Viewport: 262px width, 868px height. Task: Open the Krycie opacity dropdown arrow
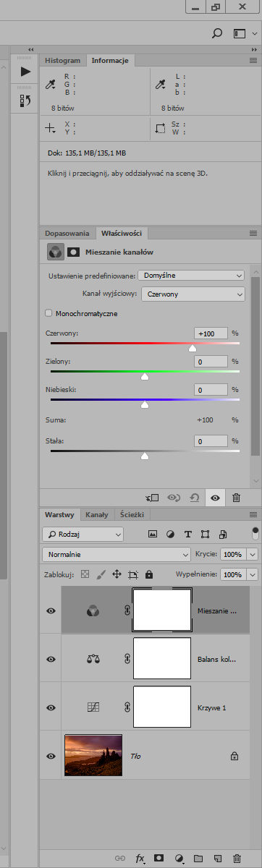[253, 554]
